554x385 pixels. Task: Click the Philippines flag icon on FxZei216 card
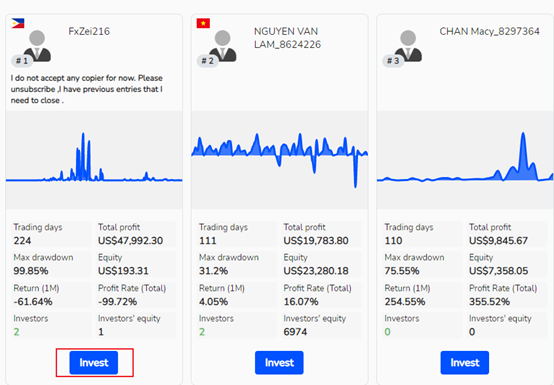18,23
